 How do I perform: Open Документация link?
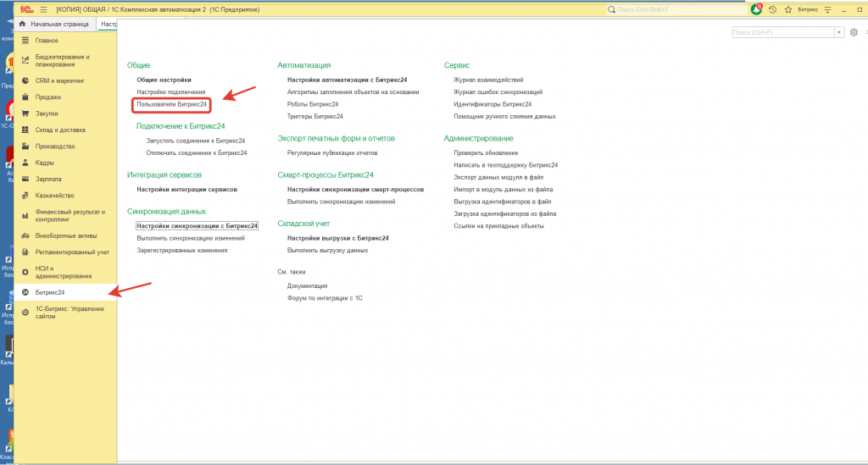(x=307, y=285)
